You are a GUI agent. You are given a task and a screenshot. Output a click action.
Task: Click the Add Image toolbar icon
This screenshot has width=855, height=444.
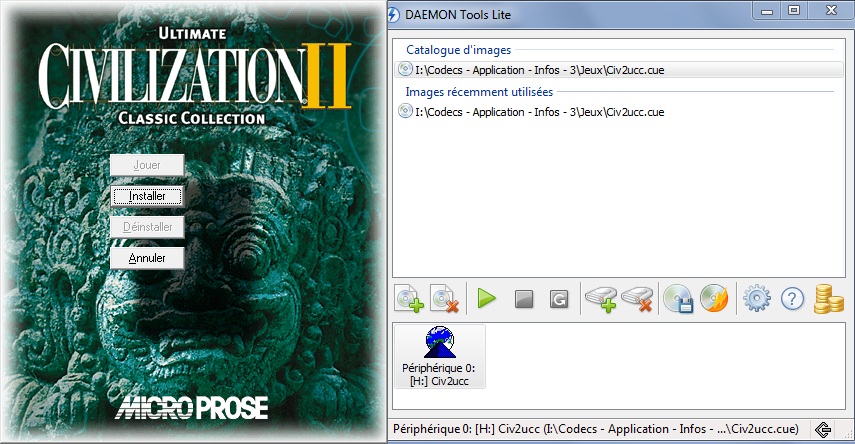tap(410, 299)
